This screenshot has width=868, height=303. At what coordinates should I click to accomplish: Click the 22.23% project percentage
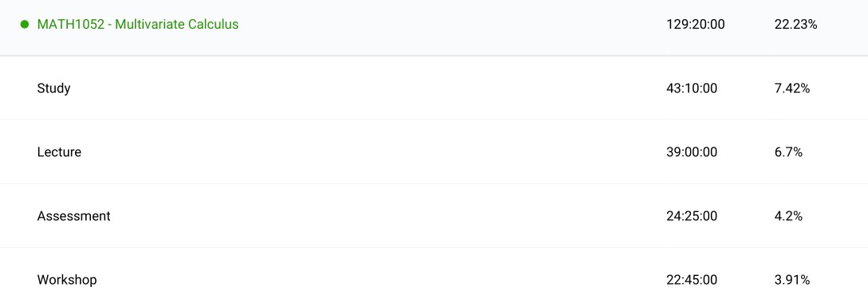pos(795,25)
